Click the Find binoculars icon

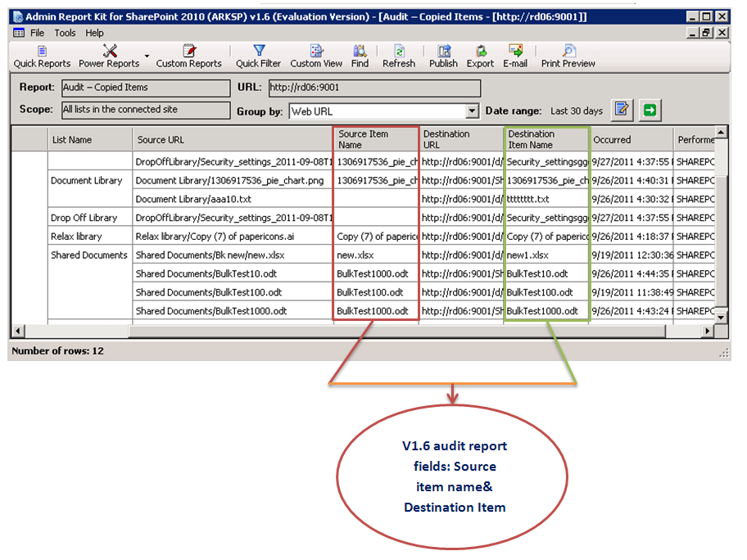click(x=360, y=51)
